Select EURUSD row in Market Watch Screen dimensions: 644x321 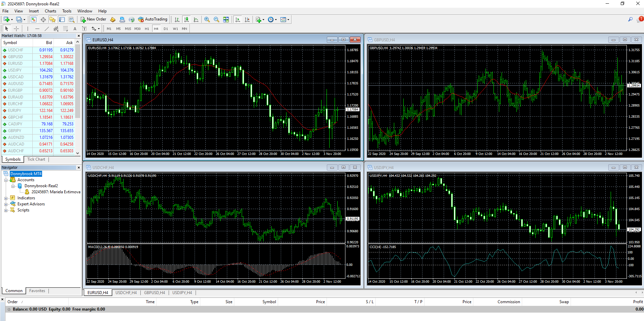coord(38,64)
